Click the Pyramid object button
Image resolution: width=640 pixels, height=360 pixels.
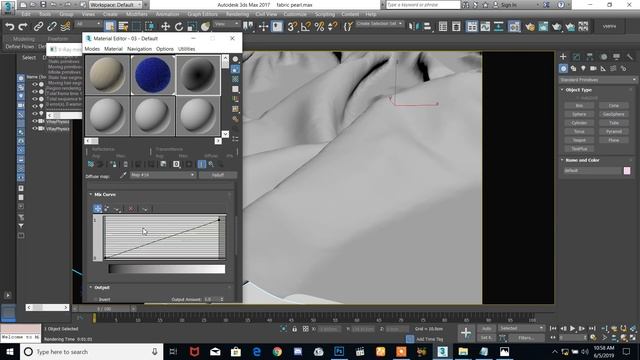click(614, 131)
